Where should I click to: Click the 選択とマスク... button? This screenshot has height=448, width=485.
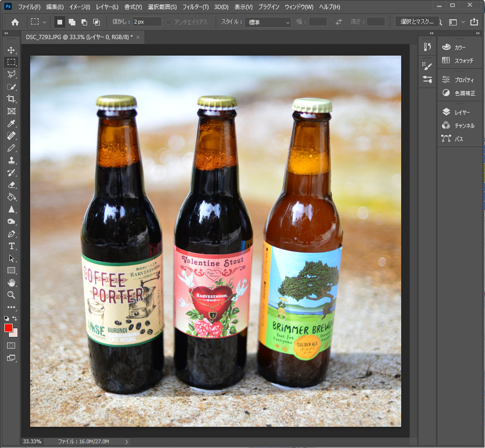pos(417,22)
